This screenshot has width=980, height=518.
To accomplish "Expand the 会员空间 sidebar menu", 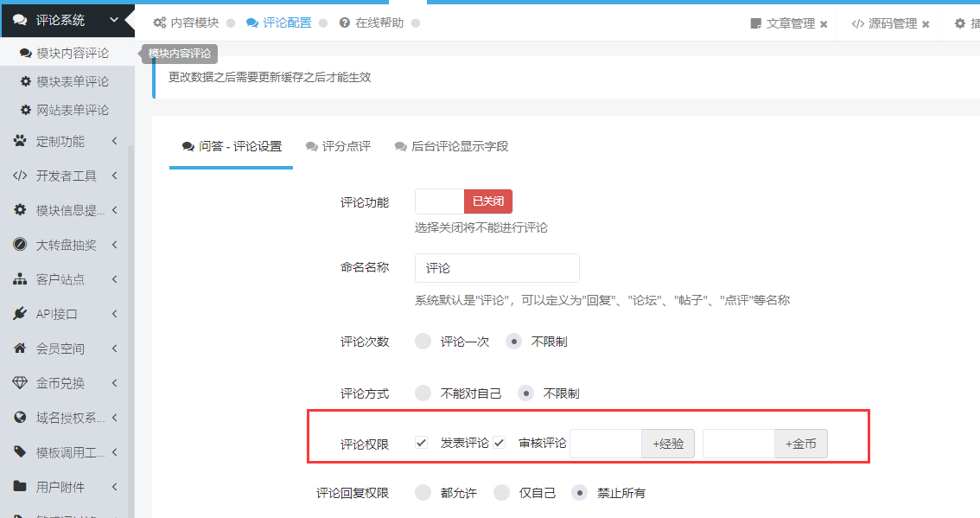I will pos(114,348).
